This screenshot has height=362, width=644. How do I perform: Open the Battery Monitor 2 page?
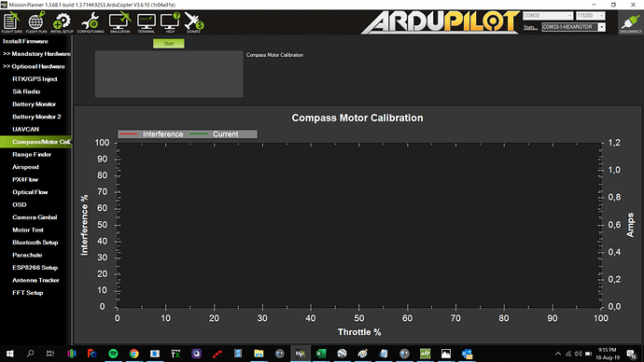tap(36, 117)
